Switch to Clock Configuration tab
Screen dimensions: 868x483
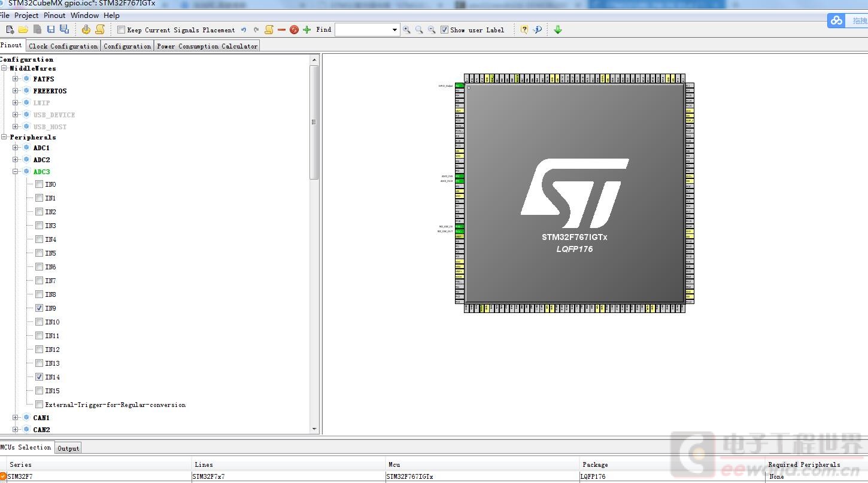click(x=63, y=45)
